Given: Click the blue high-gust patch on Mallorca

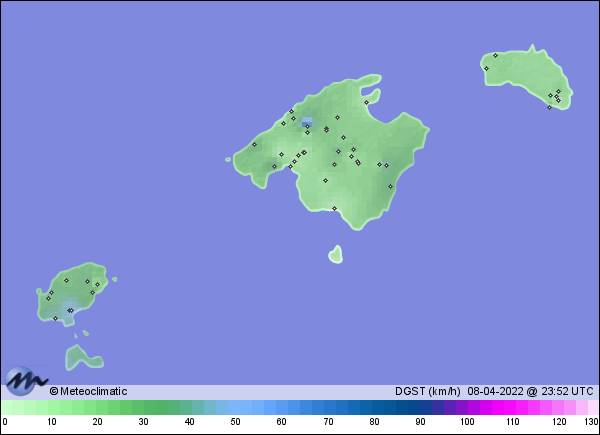Looking at the screenshot, I should coord(307,122).
